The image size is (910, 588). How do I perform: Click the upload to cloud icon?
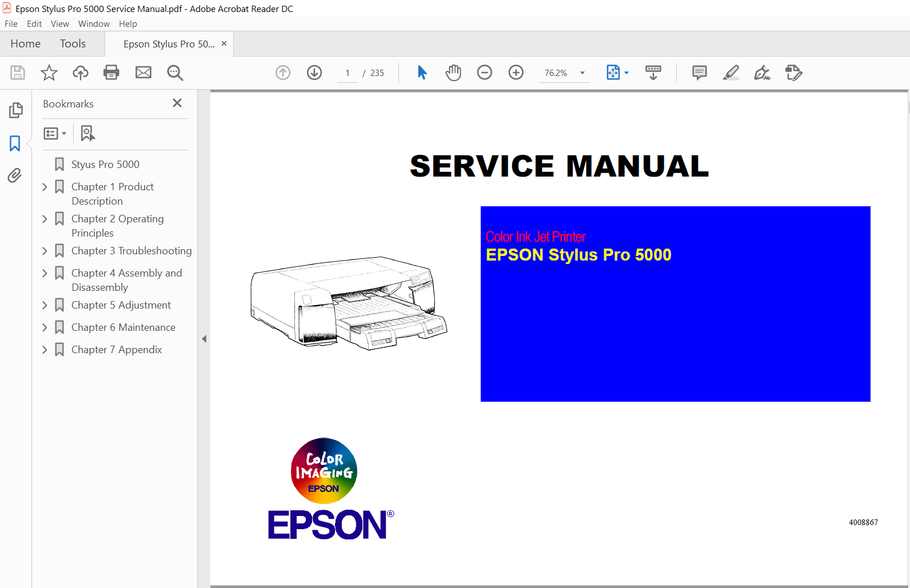click(x=81, y=73)
